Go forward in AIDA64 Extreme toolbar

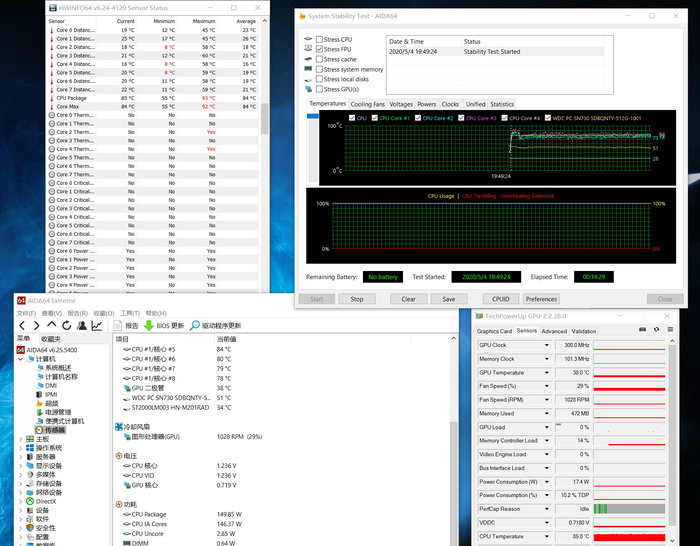[37, 325]
